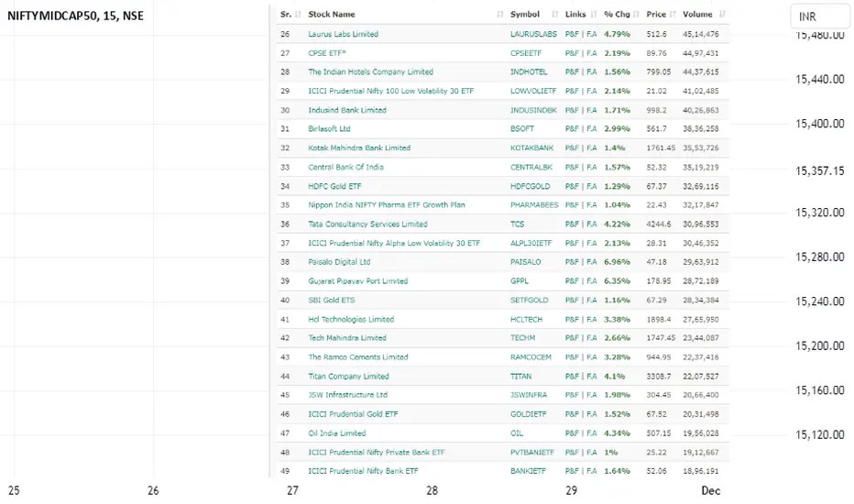Open Paisalo Digital Ltd link
Image resolution: width=854 pixels, height=504 pixels.
point(339,261)
